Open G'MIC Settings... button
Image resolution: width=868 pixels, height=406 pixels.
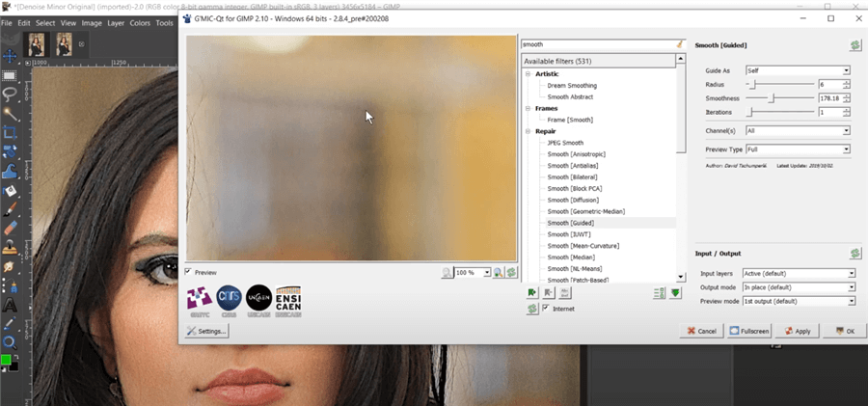click(206, 331)
